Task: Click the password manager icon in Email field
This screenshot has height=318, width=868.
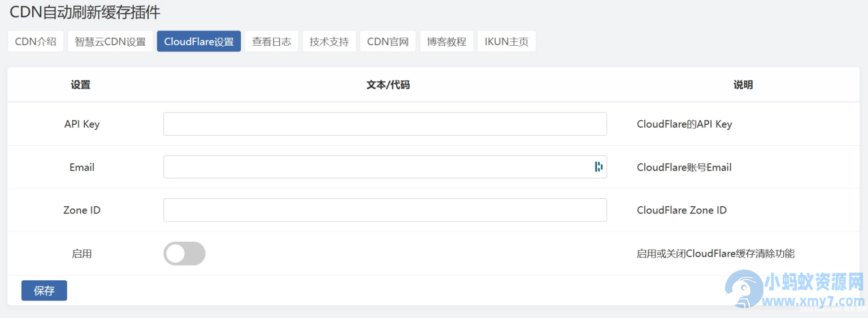Action: 598,167
